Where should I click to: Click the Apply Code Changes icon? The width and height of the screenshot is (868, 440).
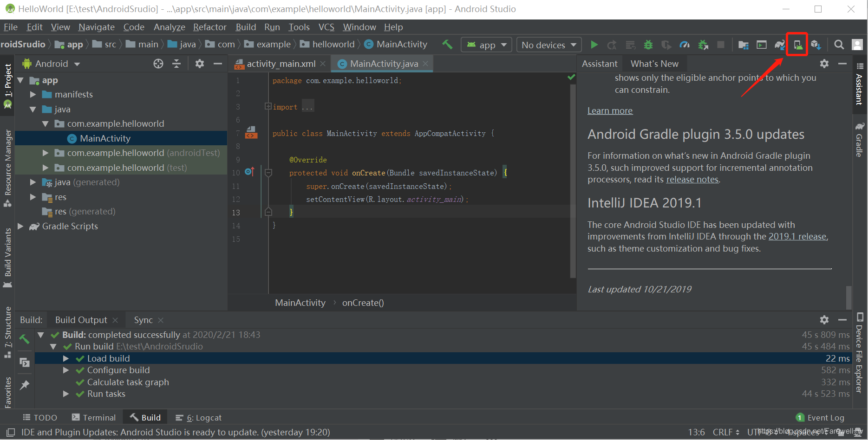coord(630,45)
